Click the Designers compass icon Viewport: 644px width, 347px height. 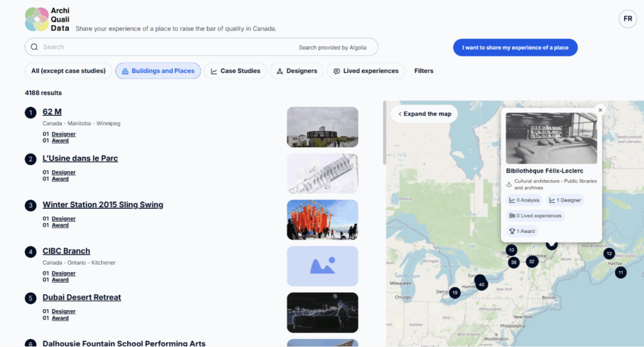(x=280, y=71)
